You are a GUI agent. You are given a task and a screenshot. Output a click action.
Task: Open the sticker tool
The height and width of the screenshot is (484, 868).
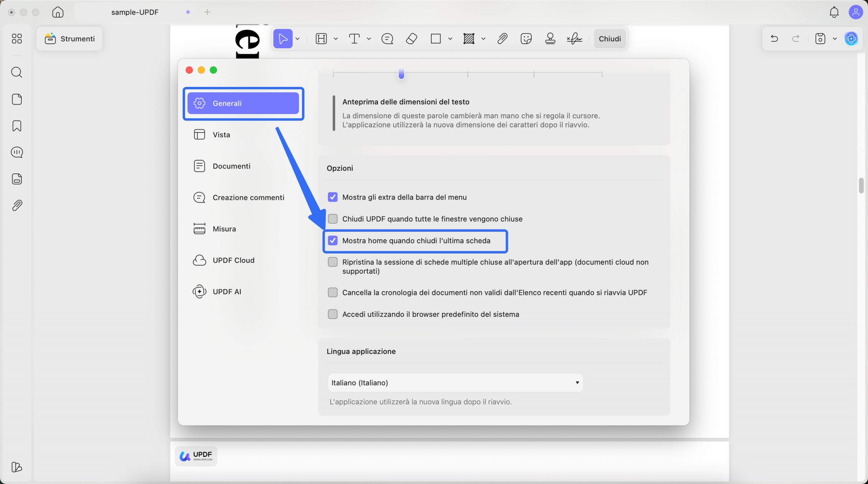click(526, 39)
